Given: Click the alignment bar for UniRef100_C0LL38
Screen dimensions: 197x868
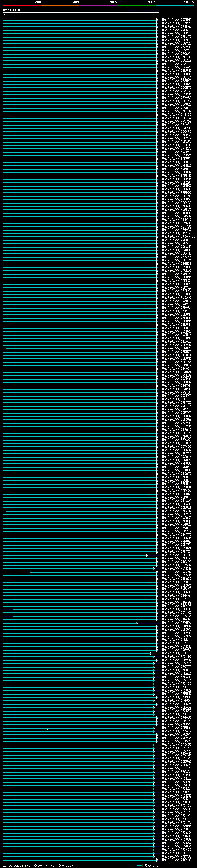Looking at the screenshot, I should point(85,610).
